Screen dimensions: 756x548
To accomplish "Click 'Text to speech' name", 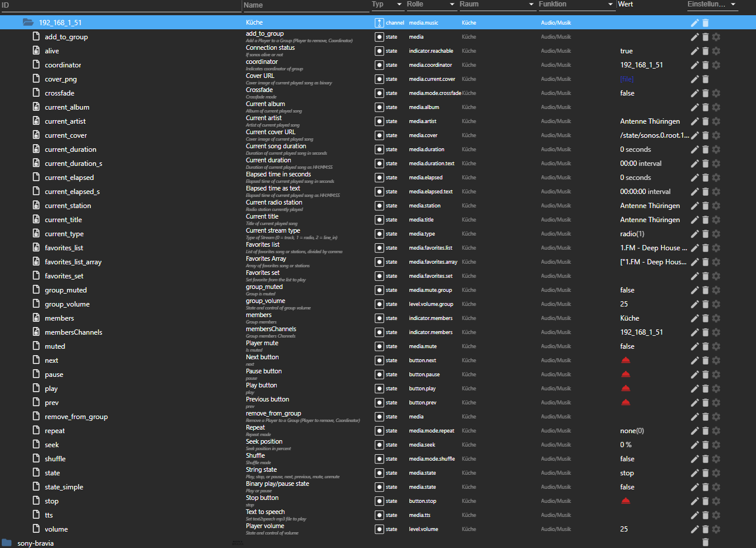I will [x=265, y=512].
